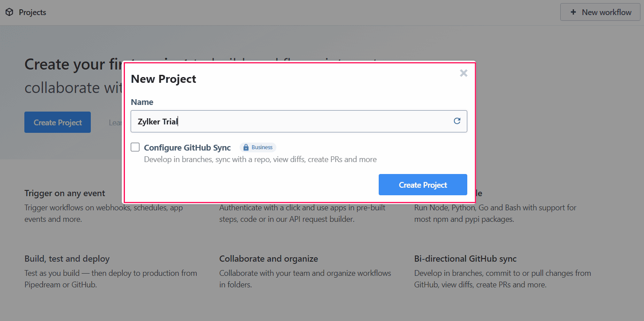Click the Business plan badge

pyautogui.click(x=258, y=147)
